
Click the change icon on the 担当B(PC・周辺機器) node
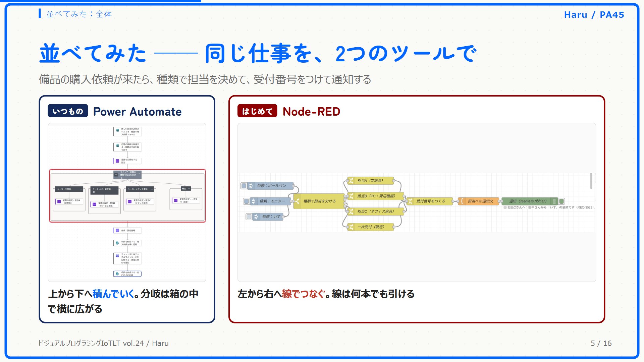[351, 196]
